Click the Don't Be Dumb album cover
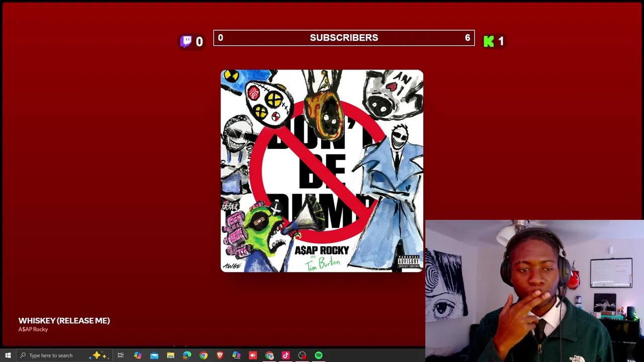The image size is (644, 362). (x=322, y=171)
